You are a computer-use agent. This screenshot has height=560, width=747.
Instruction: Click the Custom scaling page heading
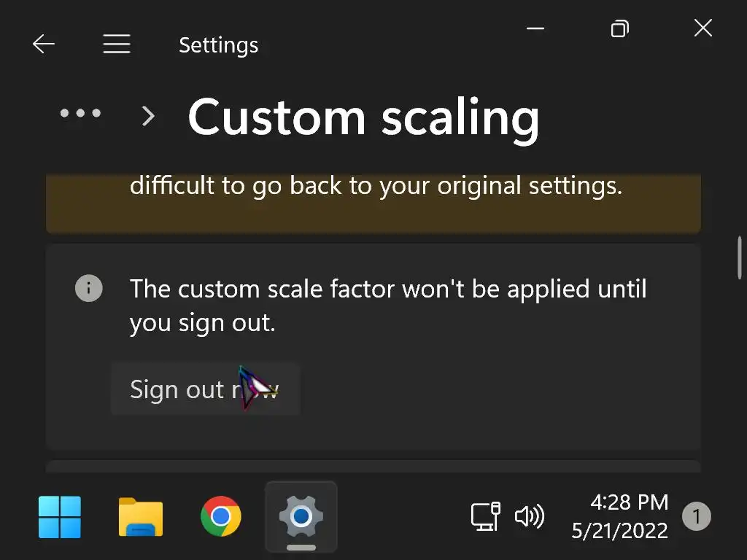pos(363,117)
